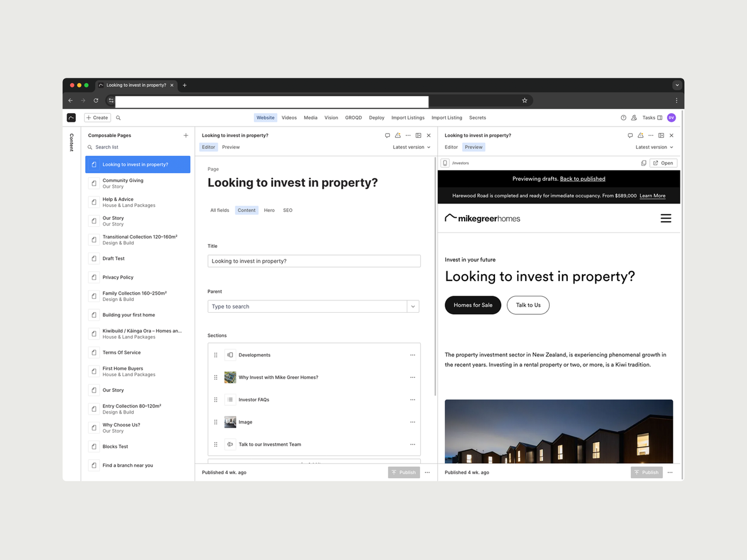
Task: Open the Latest version dropdown
Action: click(x=411, y=147)
